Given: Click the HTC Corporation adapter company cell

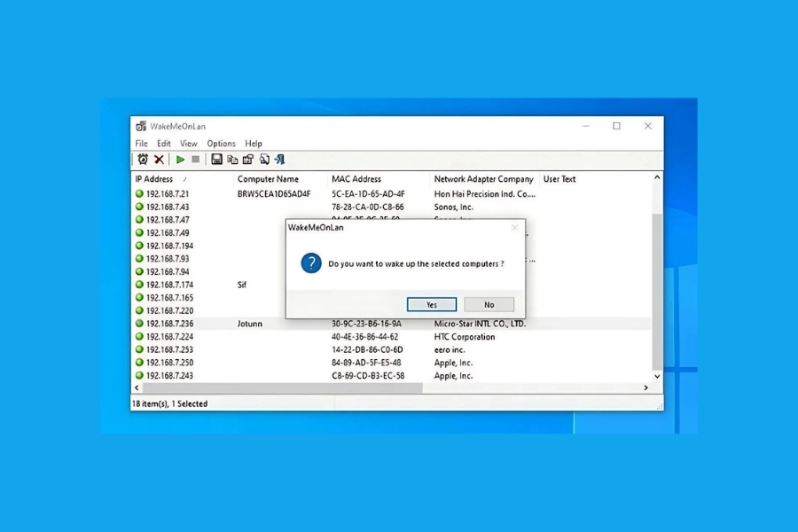Looking at the screenshot, I should [x=465, y=337].
